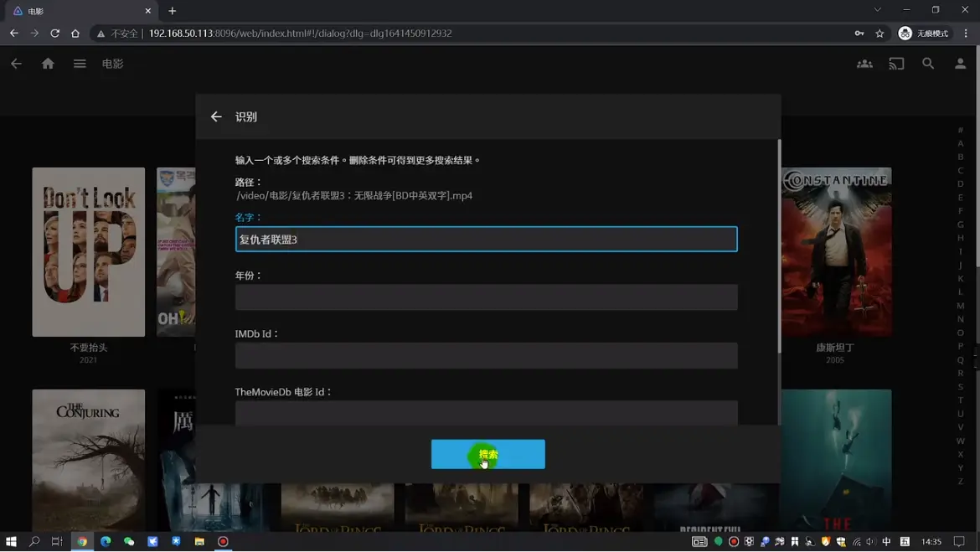Open a new browser tab

(173, 11)
